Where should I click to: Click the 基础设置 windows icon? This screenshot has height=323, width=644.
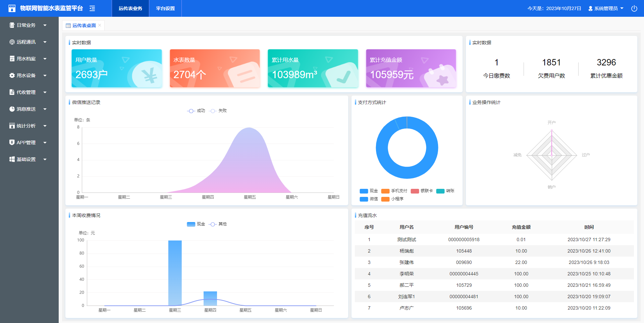point(12,159)
